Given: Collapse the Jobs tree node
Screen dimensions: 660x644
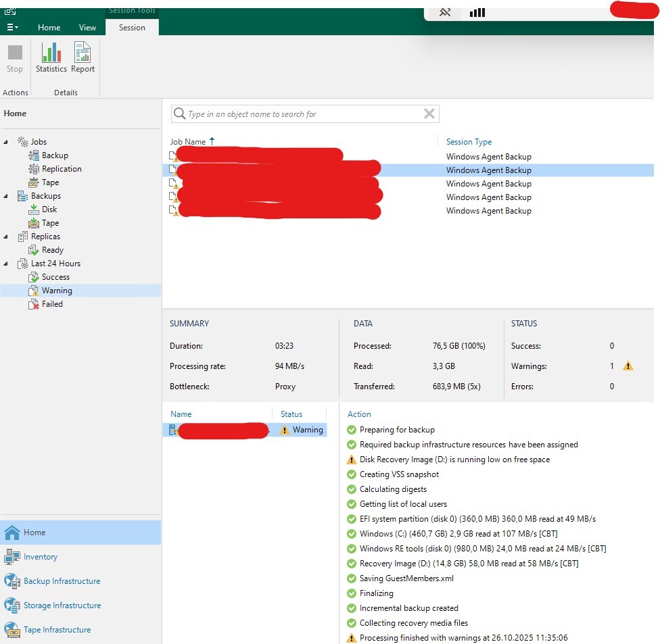Looking at the screenshot, I should tap(6, 142).
